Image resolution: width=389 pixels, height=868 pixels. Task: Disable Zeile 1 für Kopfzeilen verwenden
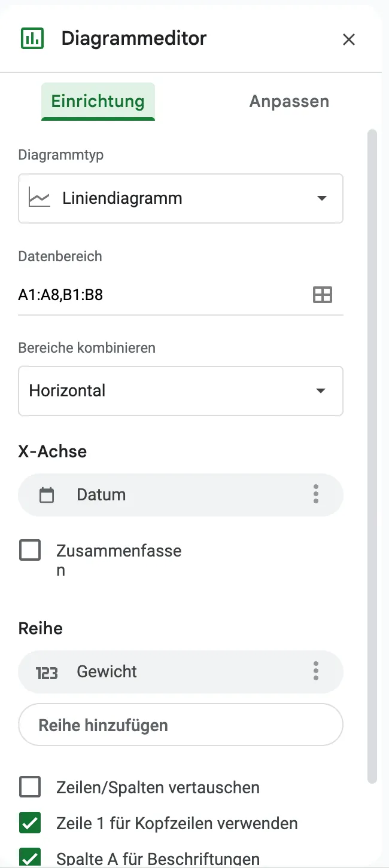(29, 823)
